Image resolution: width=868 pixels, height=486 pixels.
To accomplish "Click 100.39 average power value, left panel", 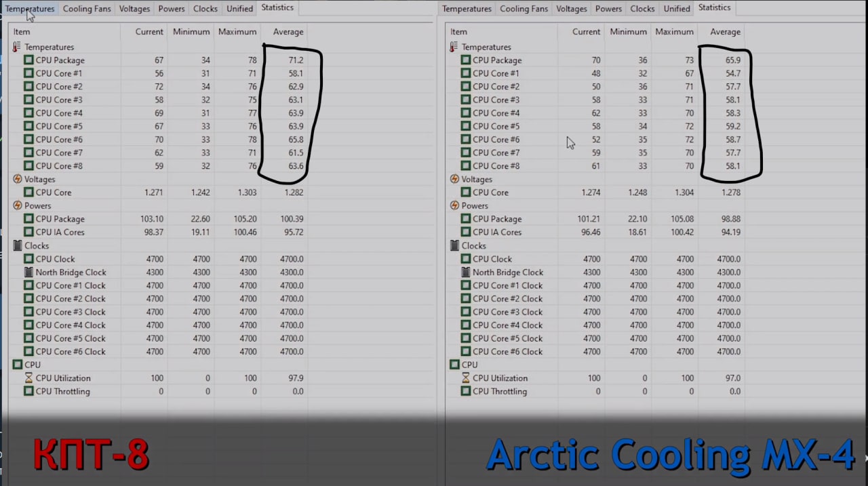I will (292, 219).
